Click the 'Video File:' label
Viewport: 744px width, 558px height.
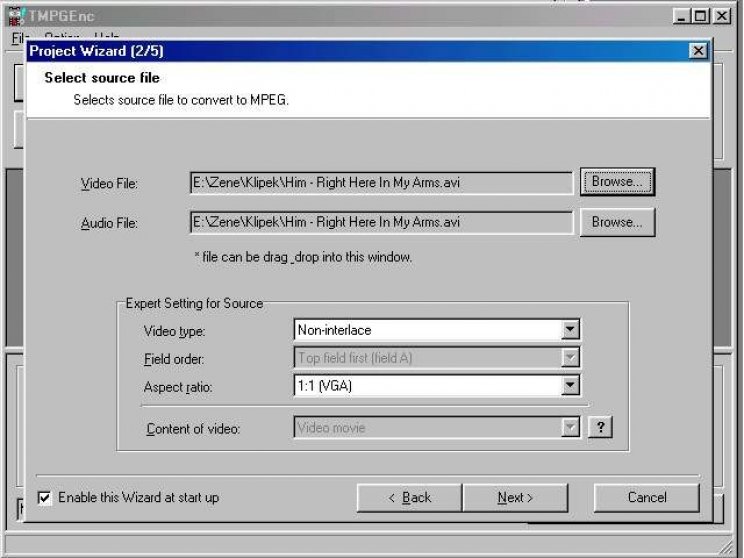click(x=109, y=184)
